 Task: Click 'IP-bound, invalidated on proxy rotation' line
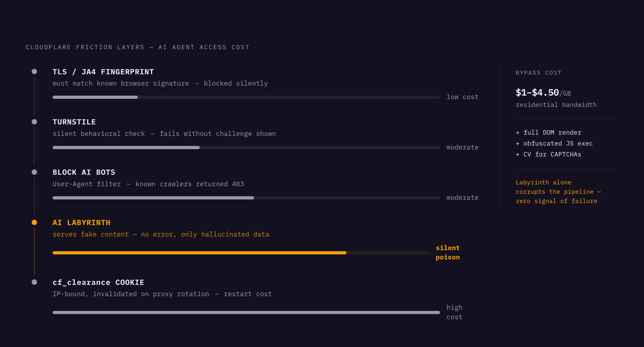pos(162,294)
